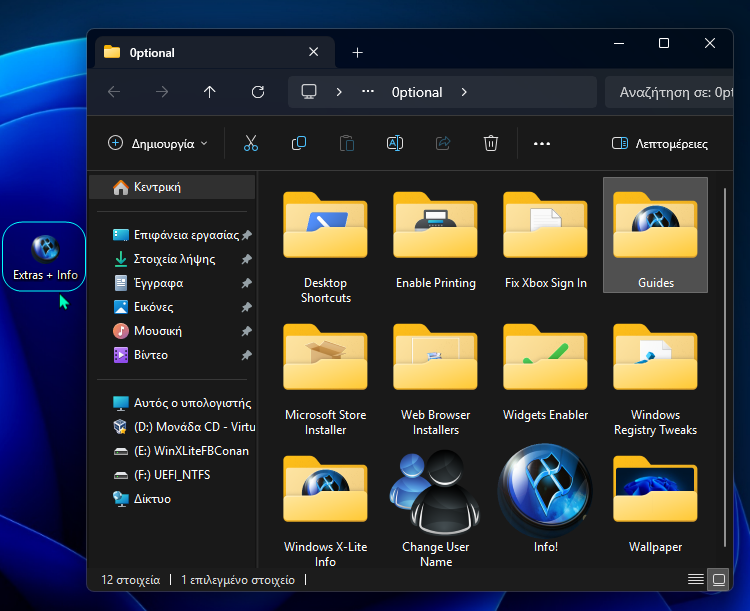This screenshot has height=611, width=750.
Task: Open Στοιχεία λήψης in sidebar
Action: pyautogui.click(x=172, y=259)
